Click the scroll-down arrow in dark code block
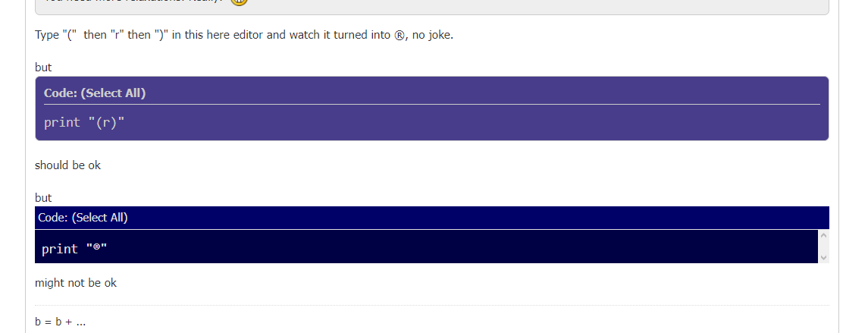The image size is (868, 333). click(x=823, y=258)
